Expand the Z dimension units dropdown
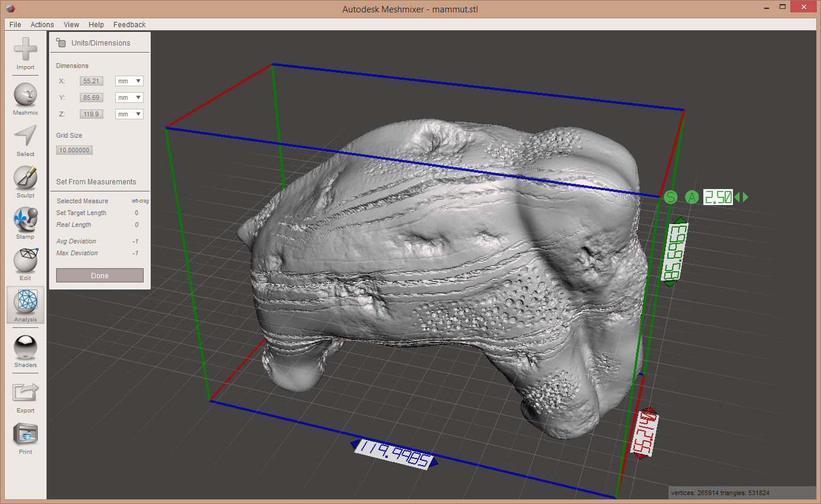Viewport: 821px width, 504px height. point(129,114)
